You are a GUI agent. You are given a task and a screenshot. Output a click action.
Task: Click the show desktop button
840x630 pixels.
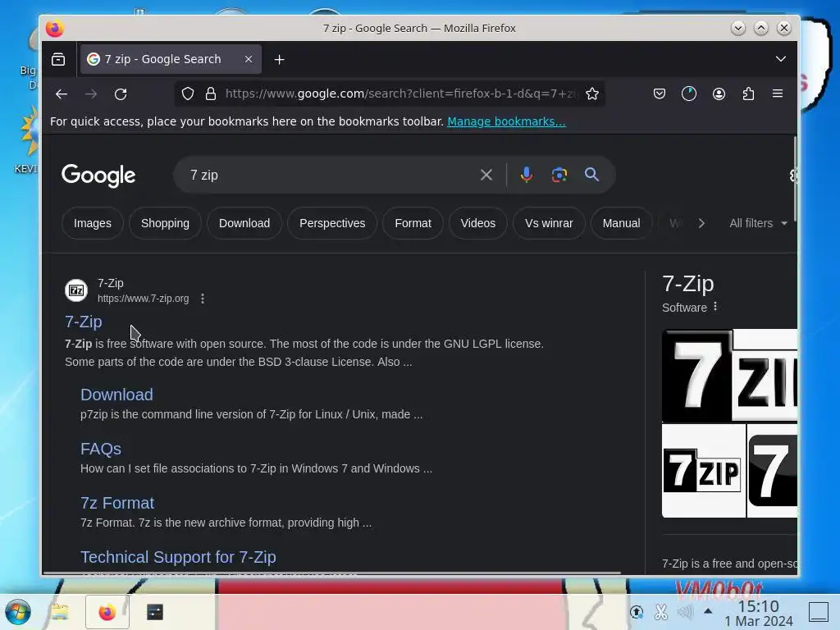point(819,612)
